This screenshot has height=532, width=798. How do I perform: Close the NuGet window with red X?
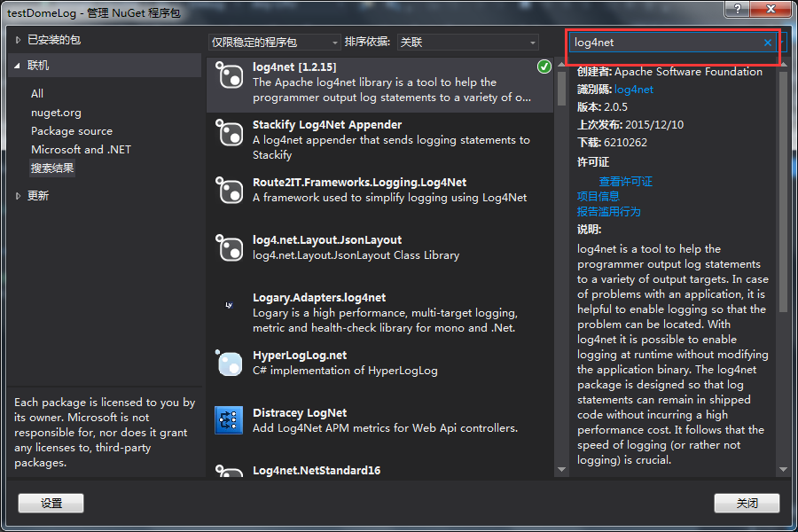[x=771, y=9]
